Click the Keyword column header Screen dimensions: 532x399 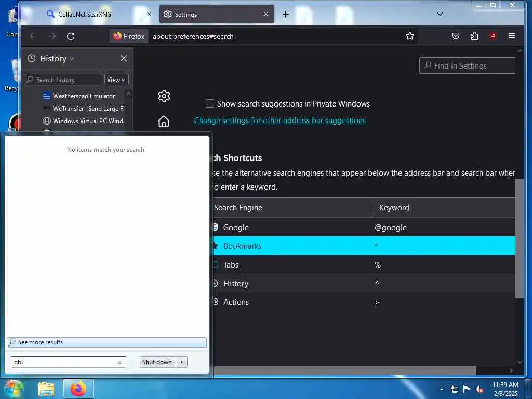(x=445, y=208)
